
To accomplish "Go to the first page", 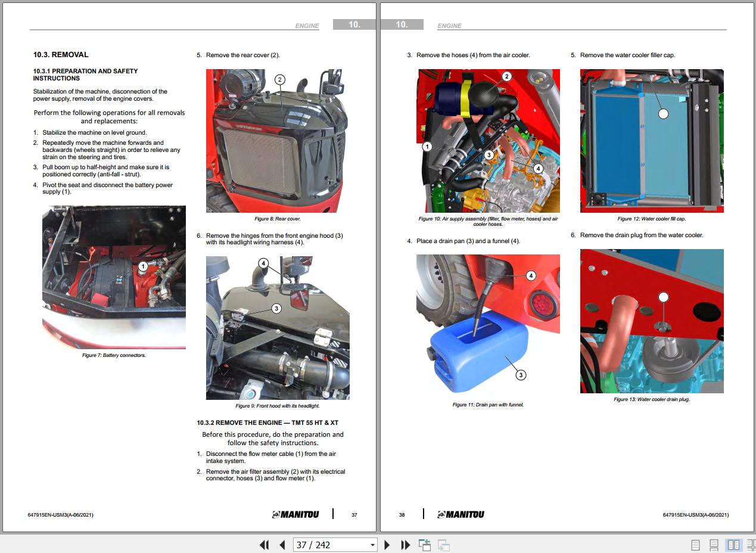I will [264, 545].
